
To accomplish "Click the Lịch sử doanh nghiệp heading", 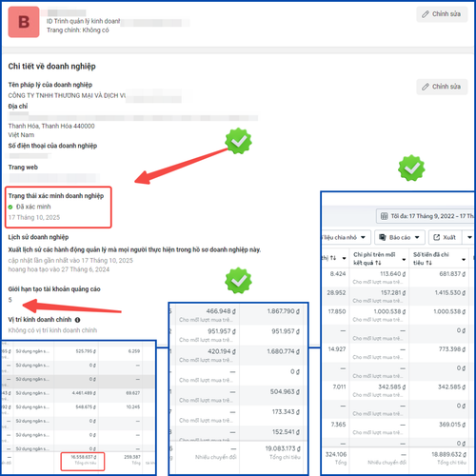I will click(x=38, y=237).
